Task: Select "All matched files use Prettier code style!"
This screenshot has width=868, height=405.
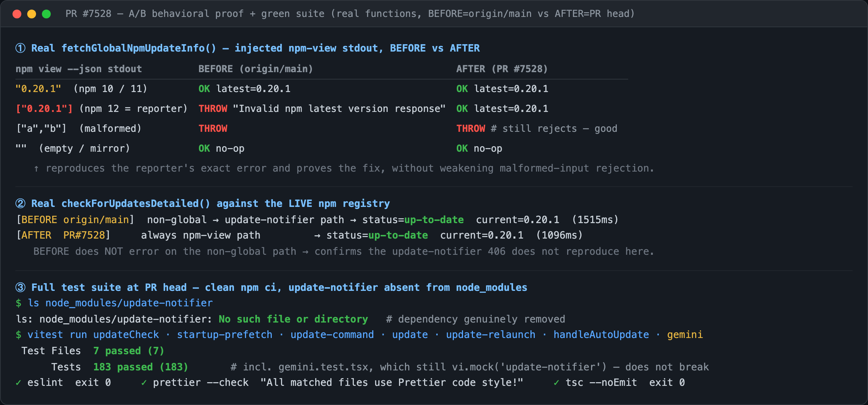Action: click(392, 383)
